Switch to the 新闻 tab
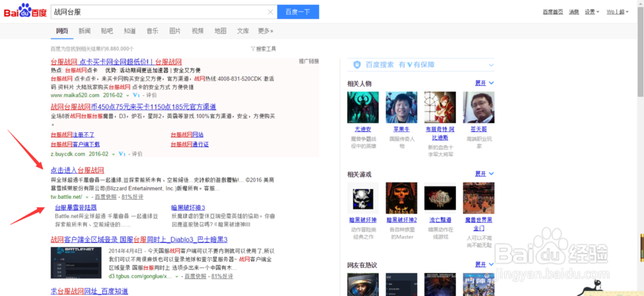The width and height of the screenshot is (644, 296). click(84, 31)
